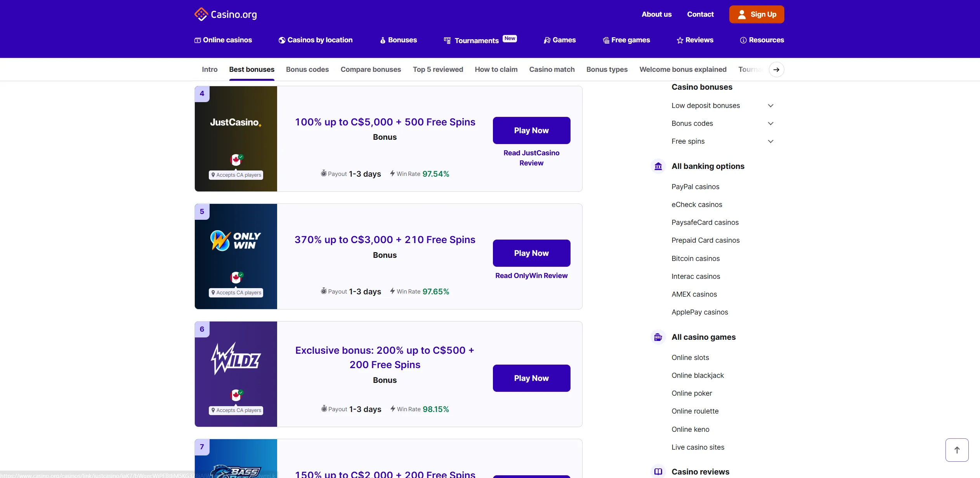Image resolution: width=980 pixels, height=478 pixels.
Task: Click the scroll to top arrow button
Action: click(957, 450)
